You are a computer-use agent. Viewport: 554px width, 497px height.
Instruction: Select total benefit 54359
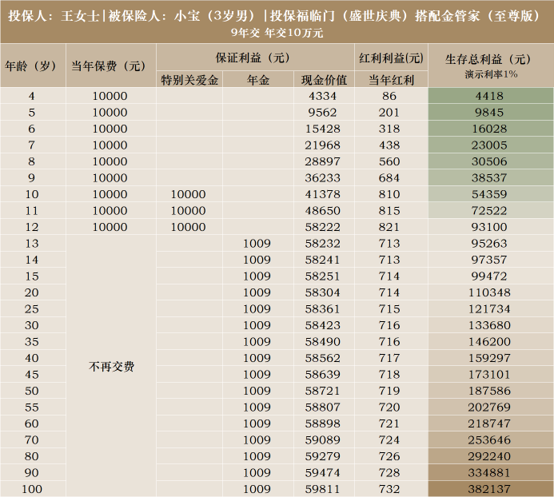click(x=489, y=194)
